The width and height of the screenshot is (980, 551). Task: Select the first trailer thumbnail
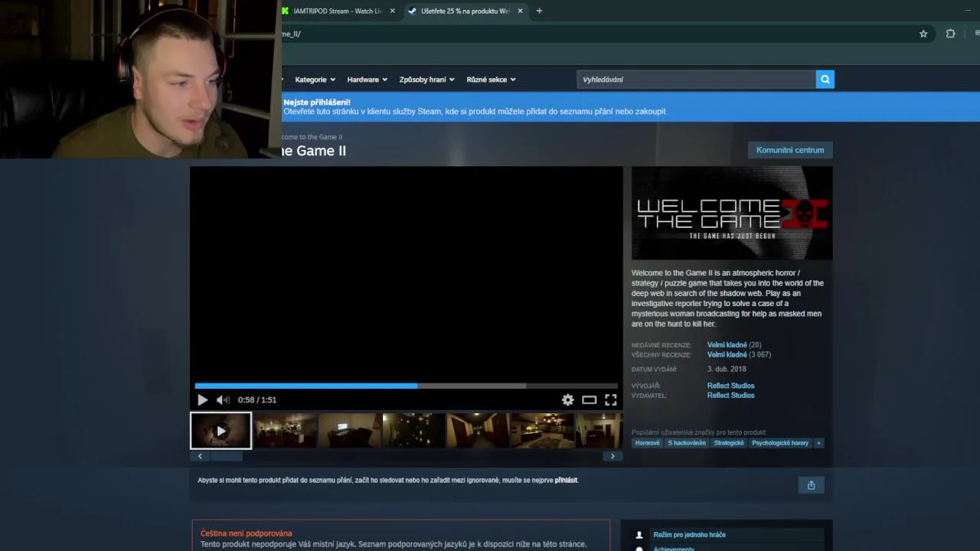tap(220, 431)
